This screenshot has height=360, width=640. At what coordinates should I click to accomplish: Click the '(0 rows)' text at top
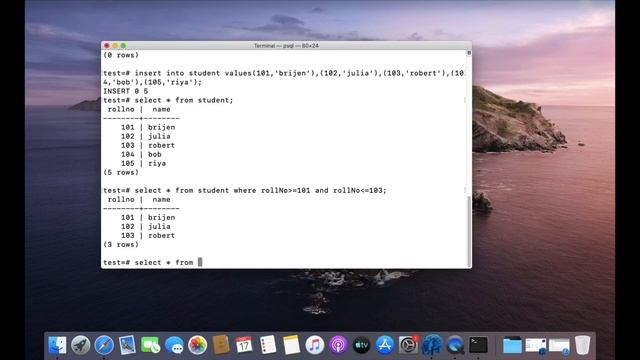pos(121,55)
